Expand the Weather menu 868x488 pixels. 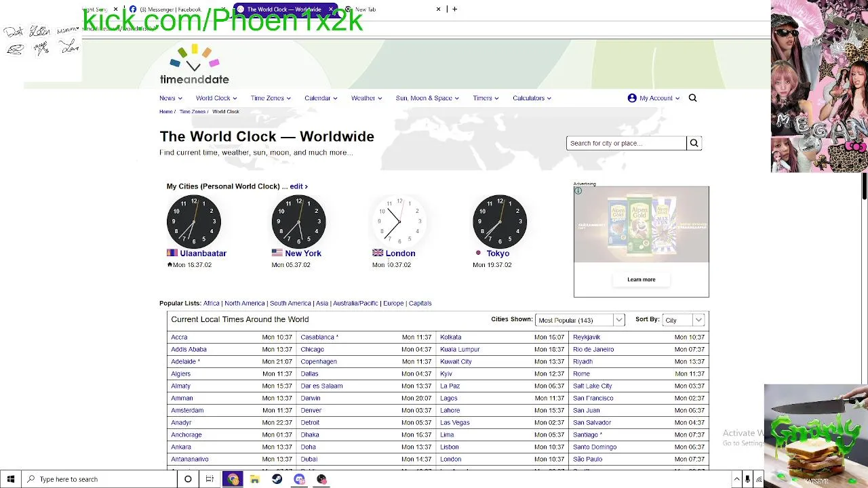click(367, 98)
